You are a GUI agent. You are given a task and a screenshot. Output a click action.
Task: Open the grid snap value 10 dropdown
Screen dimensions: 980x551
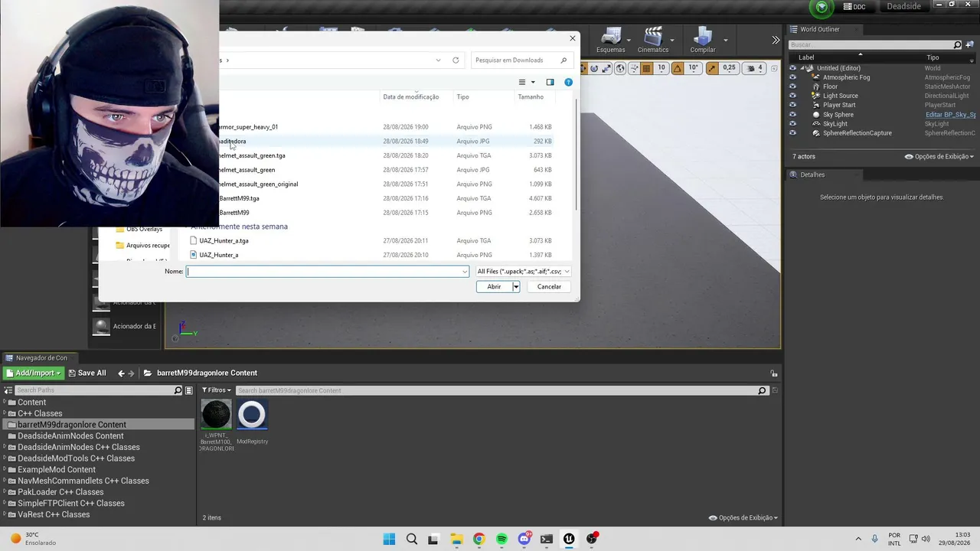click(x=661, y=68)
